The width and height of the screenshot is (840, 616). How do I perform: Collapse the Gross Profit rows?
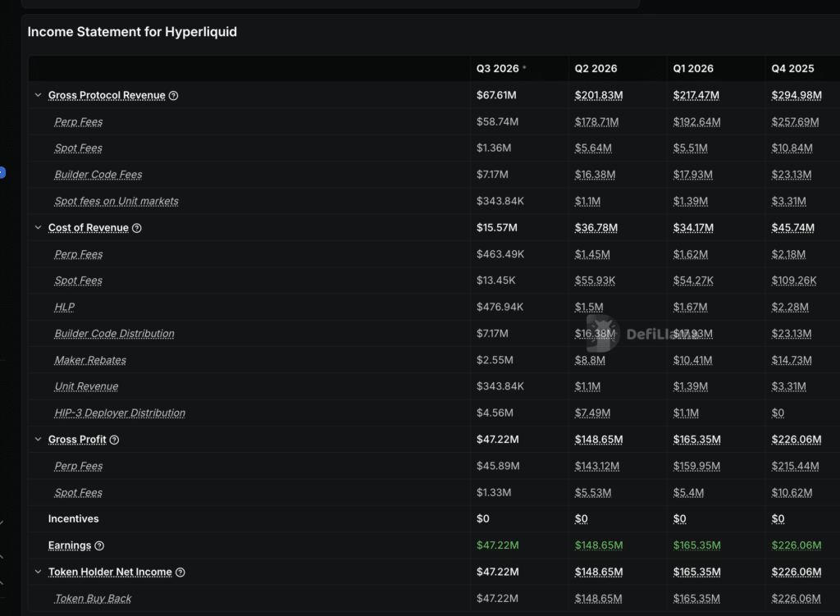click(38, 439)
